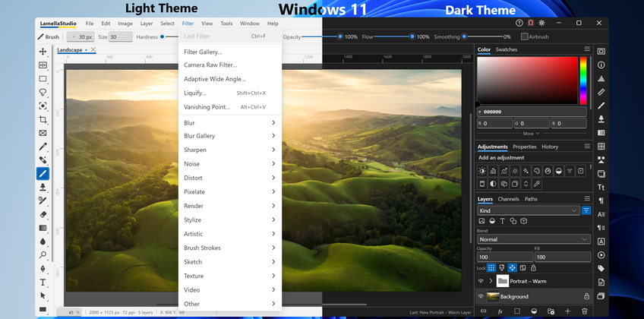
Task: Create a new group folder icon
Action: (x=551, y=311)
